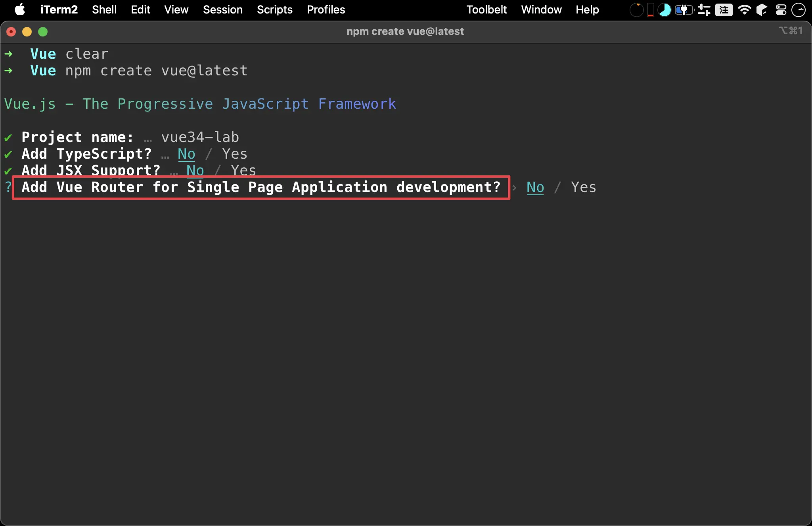Screen dimensions: 812x526
Task: Click 'Yes' on the Add JSX Support line
Action: pos(243,170)
